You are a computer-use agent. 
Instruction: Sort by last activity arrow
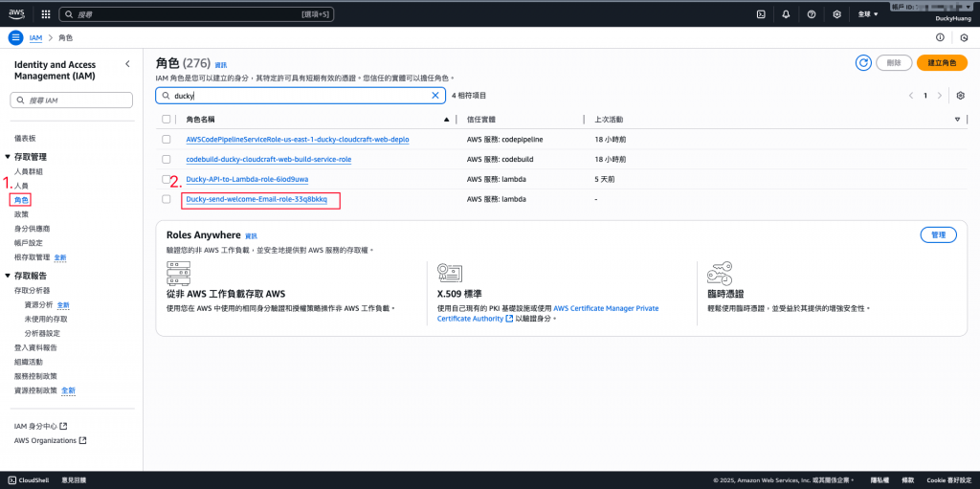pos(957,120)
